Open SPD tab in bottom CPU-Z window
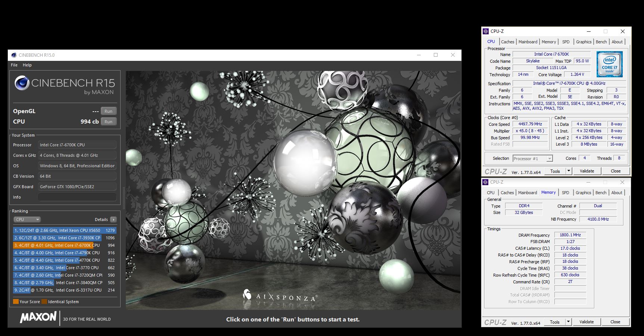Screen dimensions: 644x336 pyautogui.click(x=566, y=193)
